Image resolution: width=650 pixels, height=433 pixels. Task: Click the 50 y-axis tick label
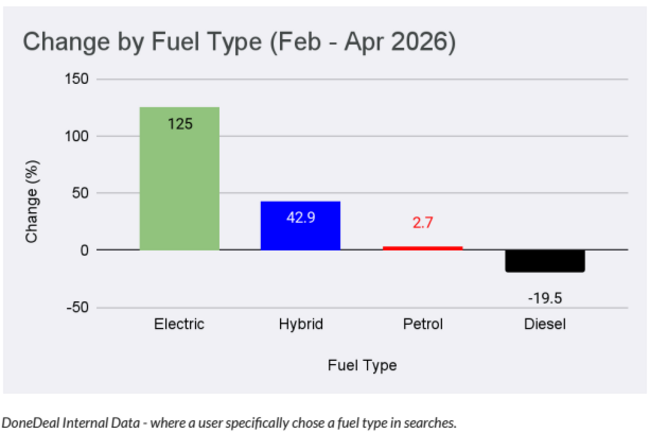click(x=80, y=193)
